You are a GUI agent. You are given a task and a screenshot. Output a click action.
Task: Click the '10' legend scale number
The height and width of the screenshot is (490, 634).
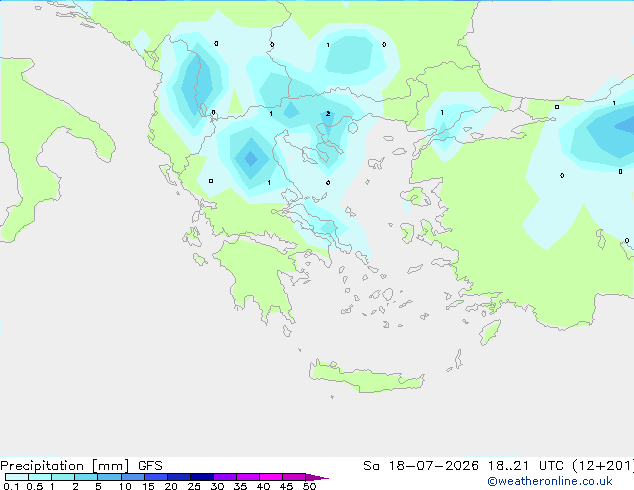[125, 486]
